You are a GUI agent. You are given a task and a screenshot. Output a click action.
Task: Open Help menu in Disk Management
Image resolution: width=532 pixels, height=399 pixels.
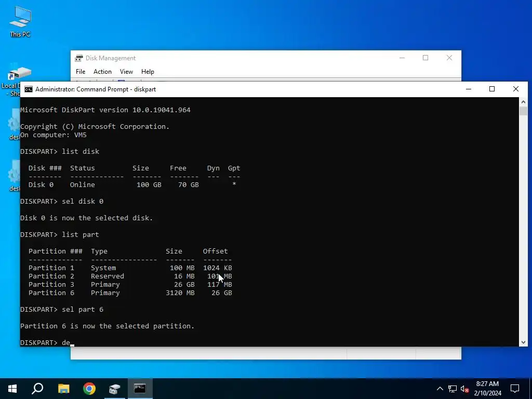148,72
